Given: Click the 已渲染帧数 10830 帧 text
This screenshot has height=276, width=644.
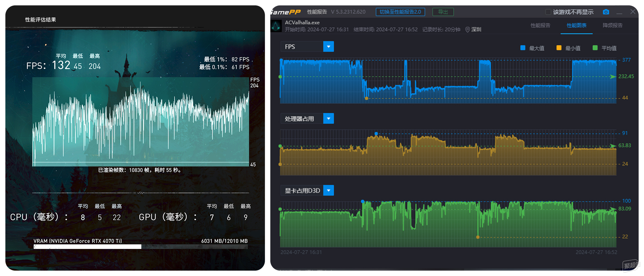Looking at the screenshot, I should click(x=140, y=170).
